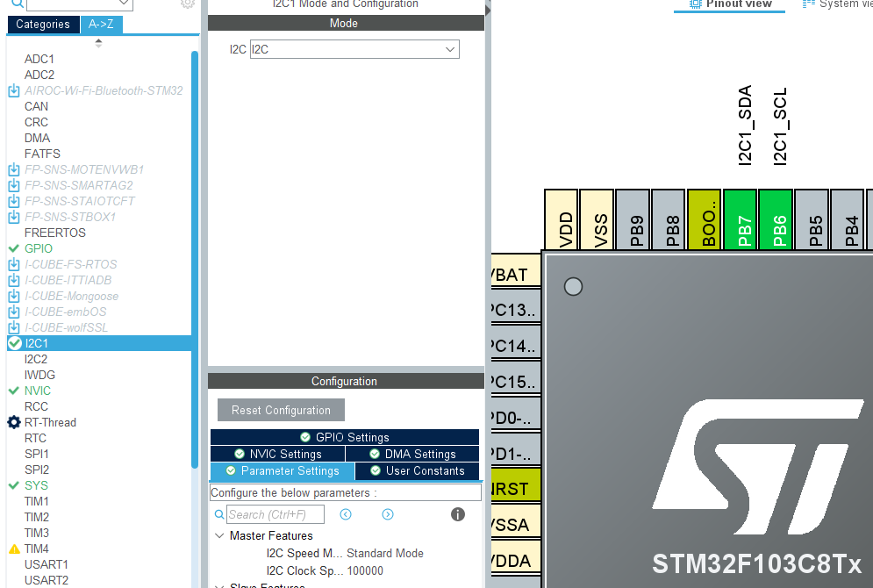The height and width of the screenshot is (588, 873).
Task: Select NVIC entry
Action: point(38,391)
